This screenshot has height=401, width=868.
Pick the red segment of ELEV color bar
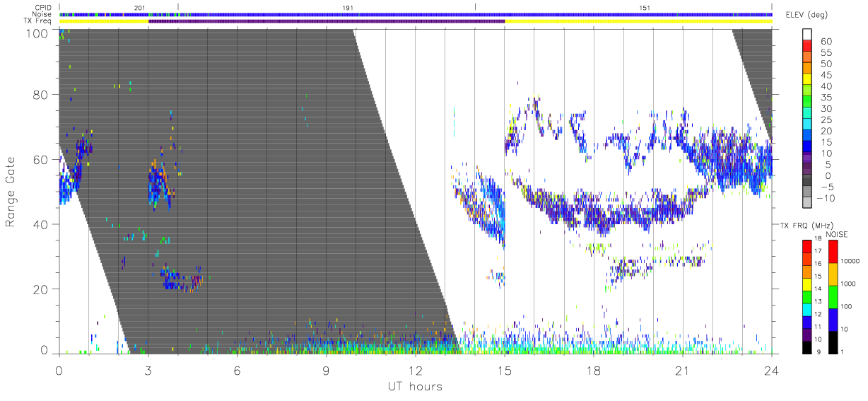(809, 47)
